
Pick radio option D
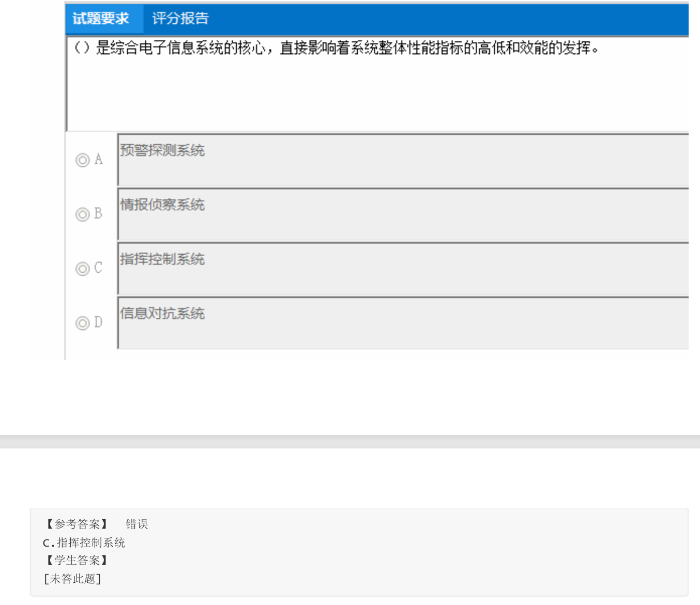pos(83,323)
